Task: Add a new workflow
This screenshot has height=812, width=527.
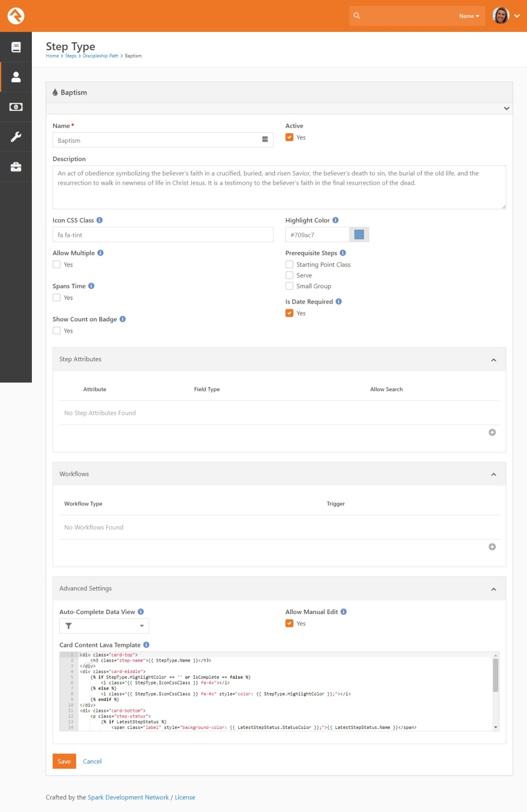Action: point(492,547)
